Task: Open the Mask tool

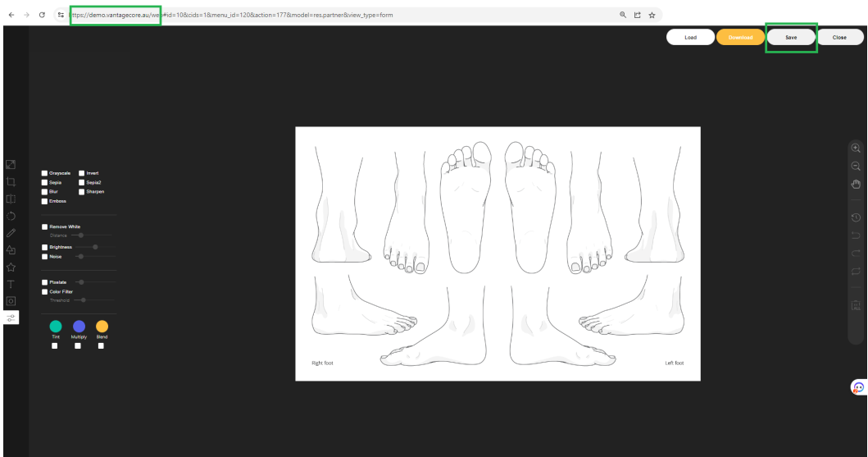Action: tap(11, 301)
